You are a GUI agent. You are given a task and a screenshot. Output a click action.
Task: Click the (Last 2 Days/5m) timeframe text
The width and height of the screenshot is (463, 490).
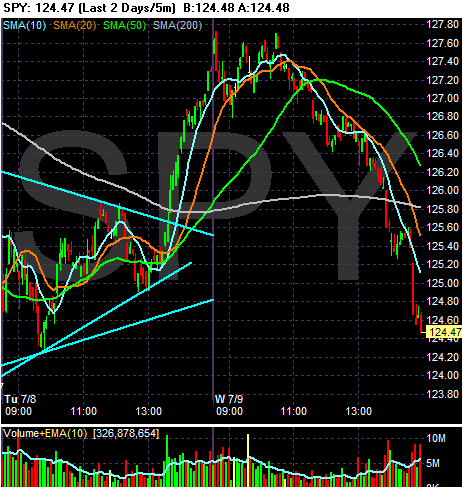pyautogui.click(x=127, y=7)
